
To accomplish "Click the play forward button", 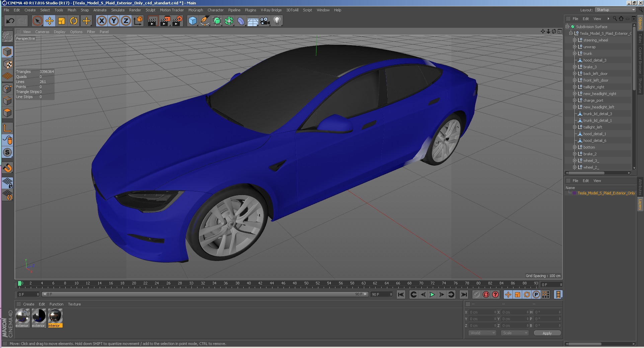I will (432, 294).
